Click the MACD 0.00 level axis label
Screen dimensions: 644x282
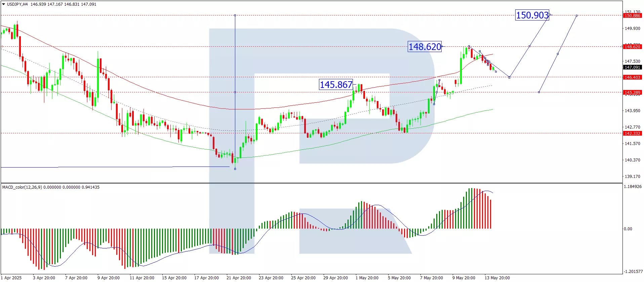[628, 229]
